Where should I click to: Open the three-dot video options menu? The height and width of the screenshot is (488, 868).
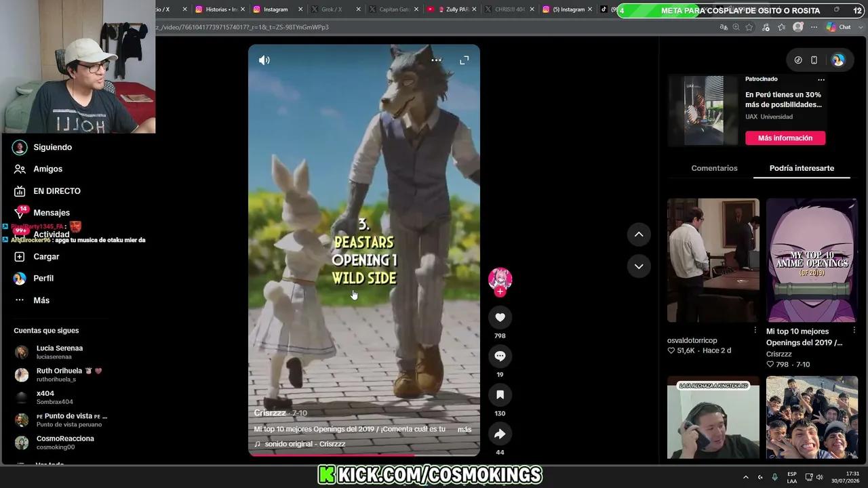(436, 60)
